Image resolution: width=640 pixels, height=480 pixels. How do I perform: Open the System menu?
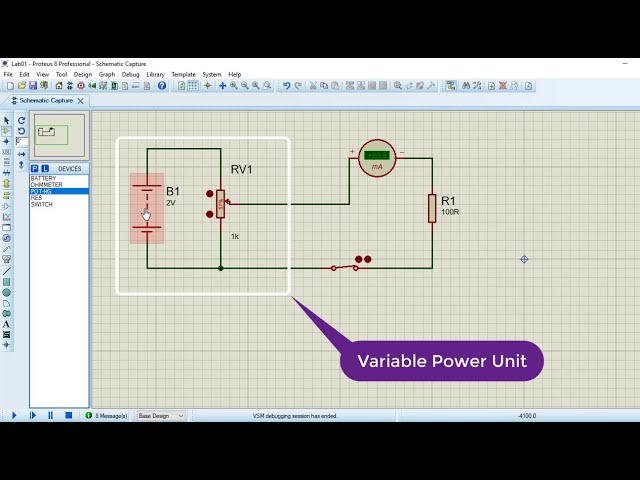point(211,74)
